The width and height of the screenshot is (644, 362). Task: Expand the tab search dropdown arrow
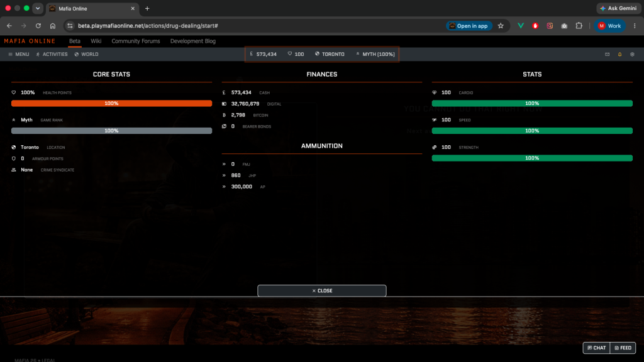coord(38,8)
